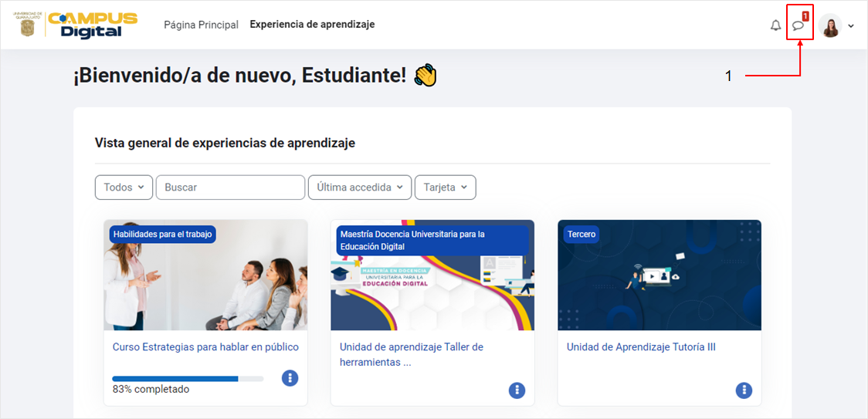Screen dimensions: 868x419
Task: Open the messages chat bubble icon
Action: 798,25
